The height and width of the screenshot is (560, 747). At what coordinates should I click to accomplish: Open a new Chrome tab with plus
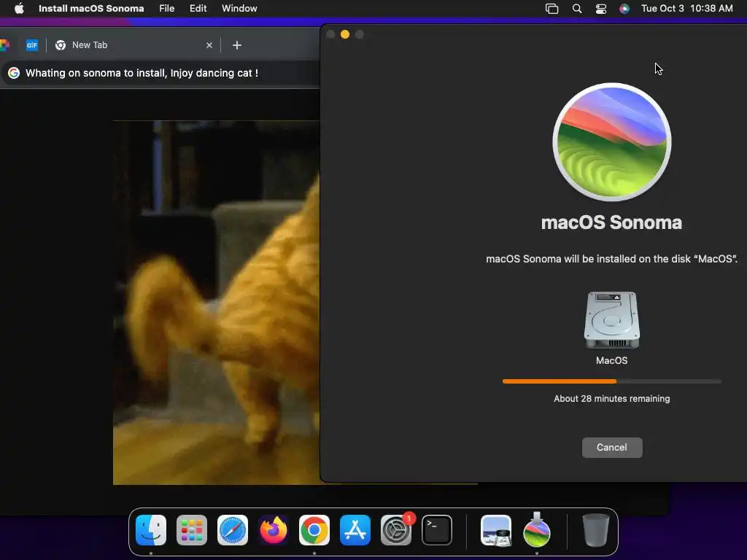click(237, 45)
